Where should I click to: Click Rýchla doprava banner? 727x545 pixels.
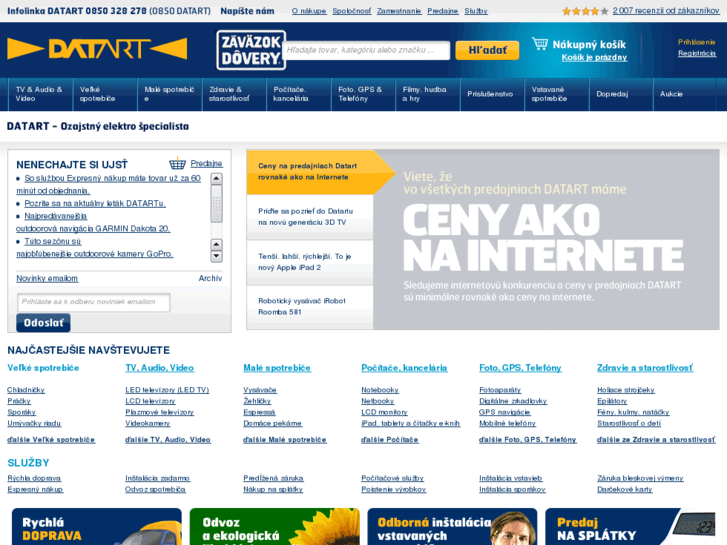(96, 526)
